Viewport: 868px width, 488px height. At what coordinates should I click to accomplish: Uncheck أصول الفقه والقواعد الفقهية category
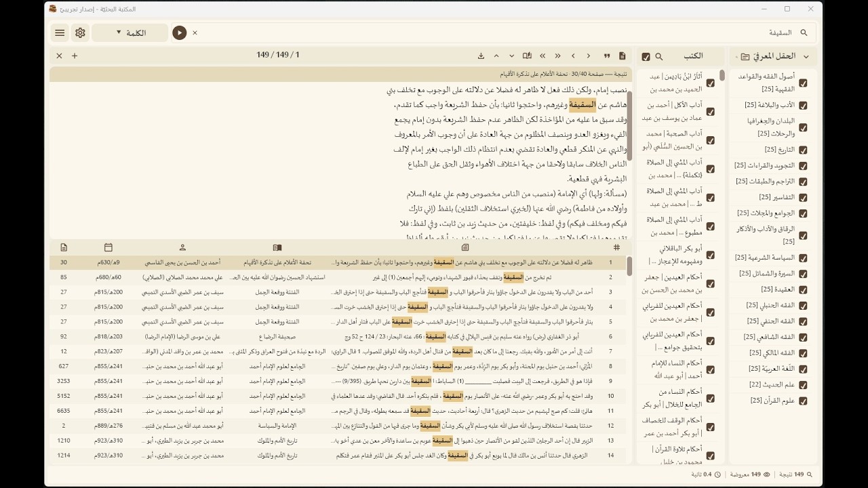pyautogui.click(x=803, y=83)
